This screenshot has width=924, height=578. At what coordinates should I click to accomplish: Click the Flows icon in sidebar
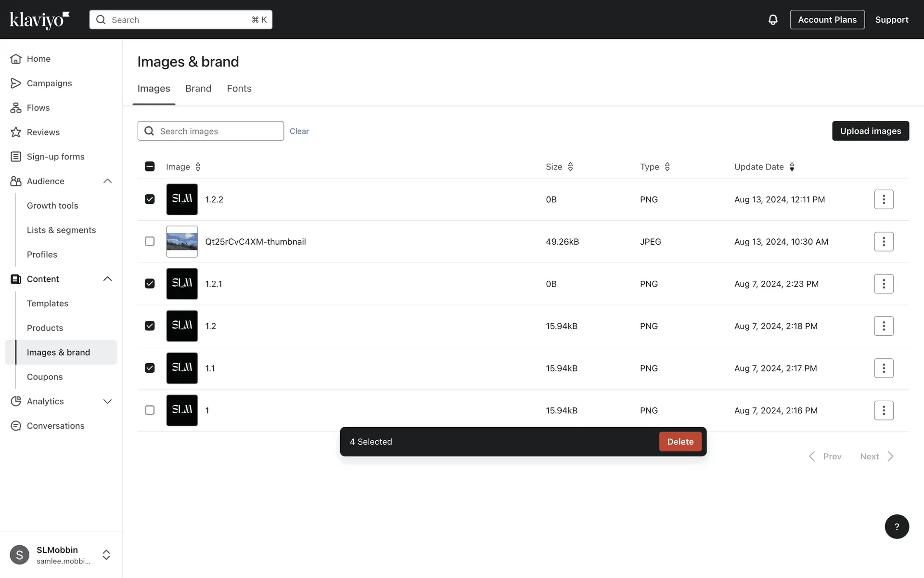click(x=16, y=108)
